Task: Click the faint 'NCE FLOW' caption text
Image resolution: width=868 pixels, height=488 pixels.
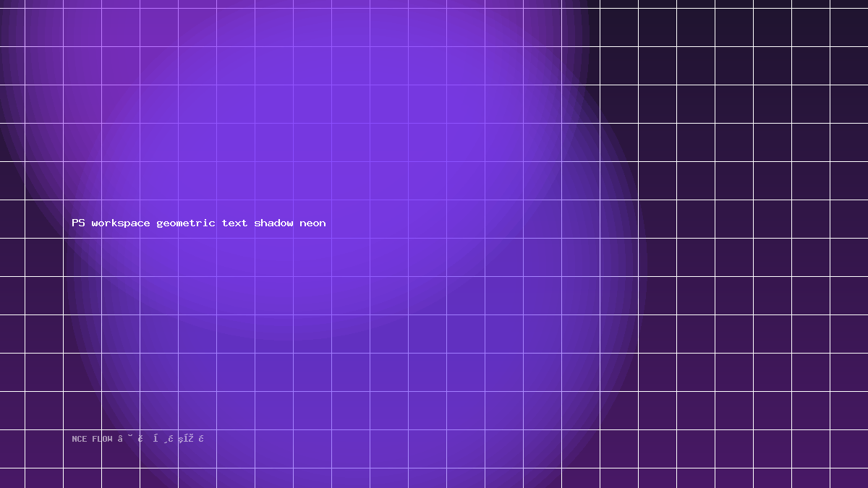Action: (x=93, y=439)
